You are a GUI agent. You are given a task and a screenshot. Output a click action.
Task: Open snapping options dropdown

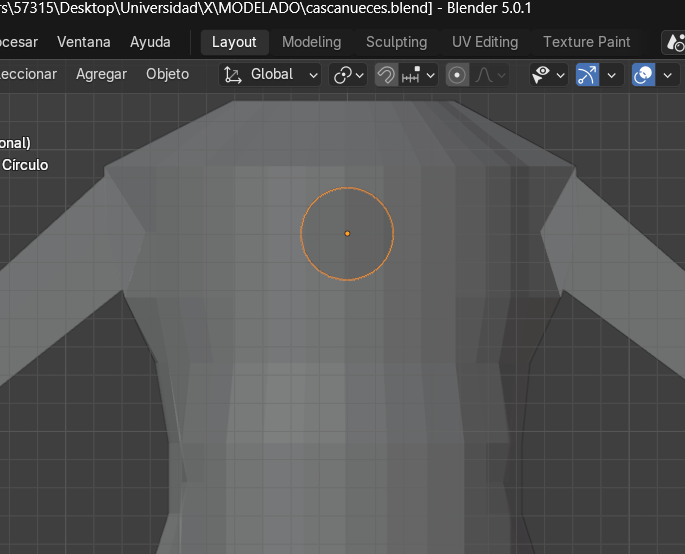click(x=419, y=75)
